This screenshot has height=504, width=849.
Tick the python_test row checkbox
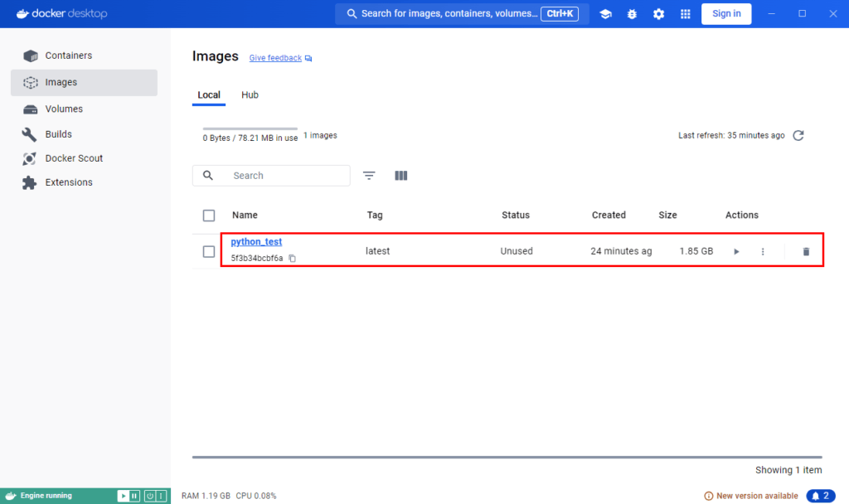coord(209,251)
